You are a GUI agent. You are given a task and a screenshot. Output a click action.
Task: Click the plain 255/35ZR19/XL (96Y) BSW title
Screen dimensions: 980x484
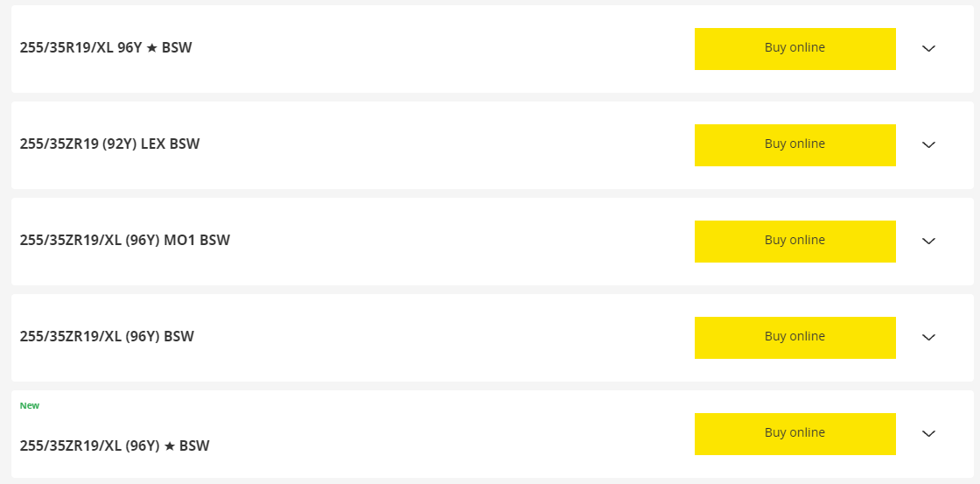pyautogui.click(x=107, y=337)
